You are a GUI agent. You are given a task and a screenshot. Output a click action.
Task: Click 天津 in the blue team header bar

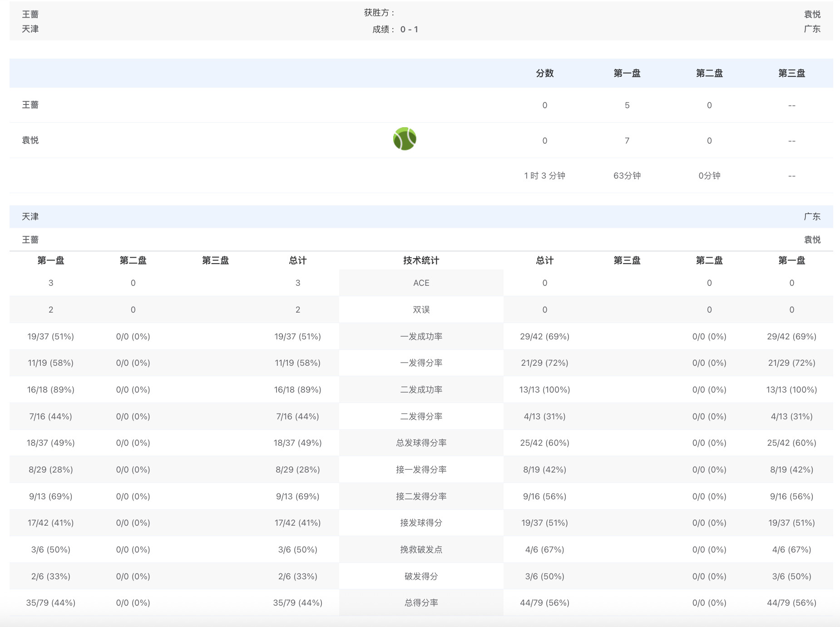tap(30, 217)
